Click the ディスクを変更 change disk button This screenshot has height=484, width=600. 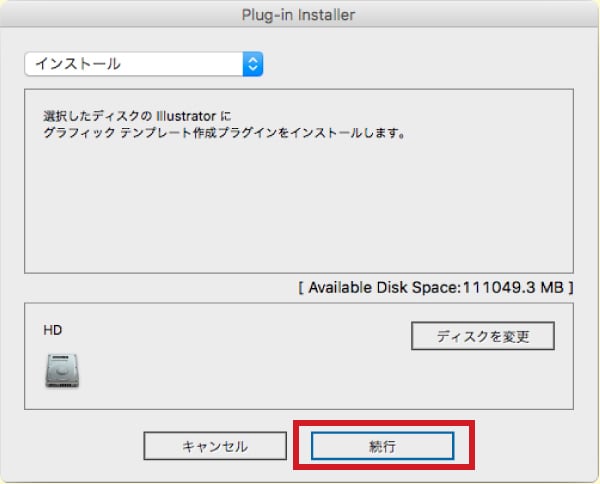coord(483,336)
